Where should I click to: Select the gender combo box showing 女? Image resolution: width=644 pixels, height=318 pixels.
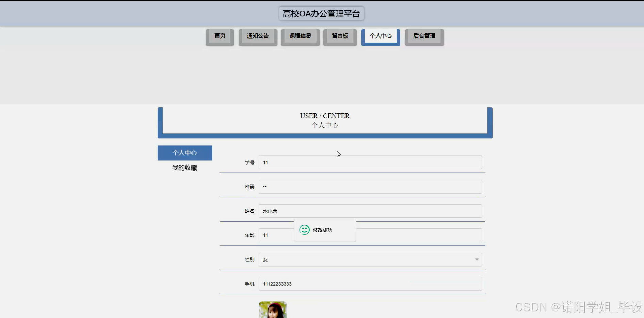click(x=370, y=259)
